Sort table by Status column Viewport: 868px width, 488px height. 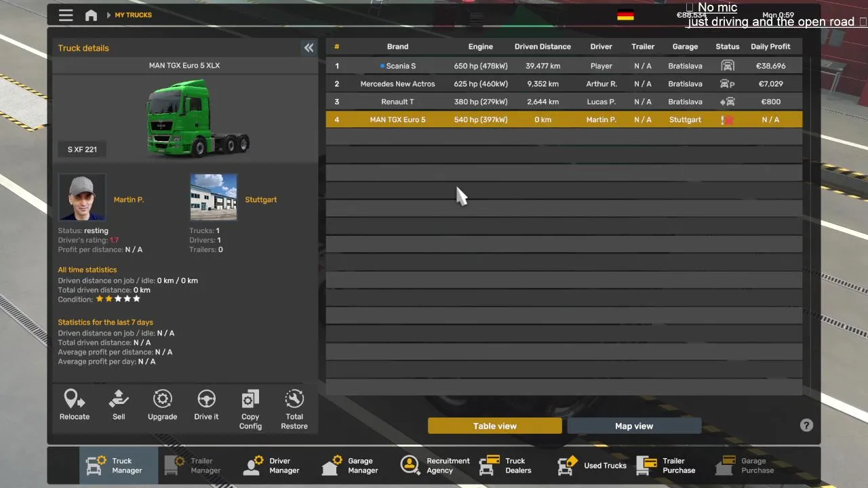[x=728, y=47]
